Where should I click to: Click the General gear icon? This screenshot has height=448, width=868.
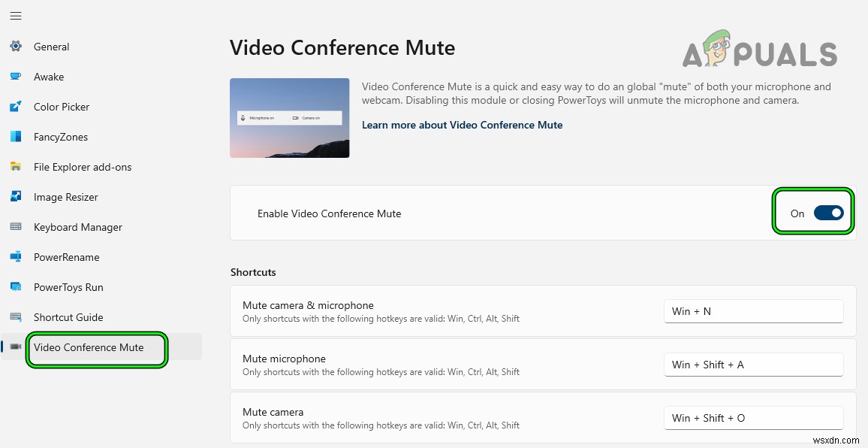[16, 47]
